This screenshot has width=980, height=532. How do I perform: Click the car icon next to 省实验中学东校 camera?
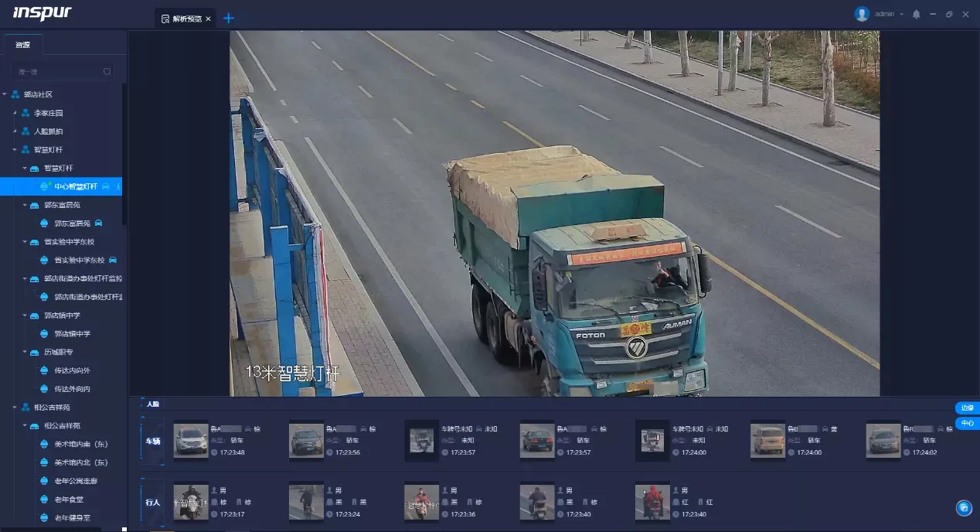(x=113, y=260)
